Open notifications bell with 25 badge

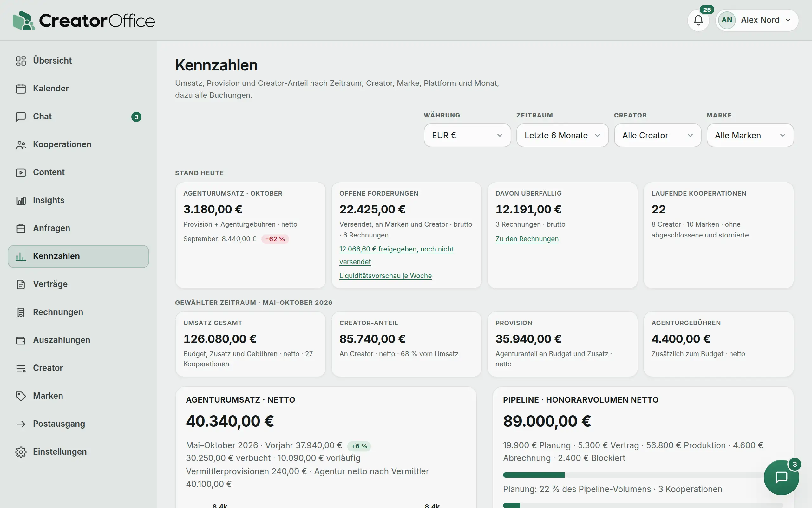coord(698,20)
